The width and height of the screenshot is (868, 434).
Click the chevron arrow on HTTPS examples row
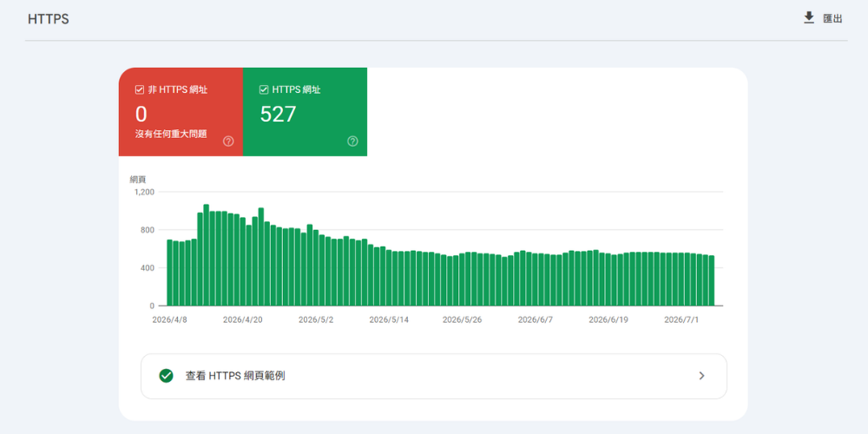pos(702,376)
